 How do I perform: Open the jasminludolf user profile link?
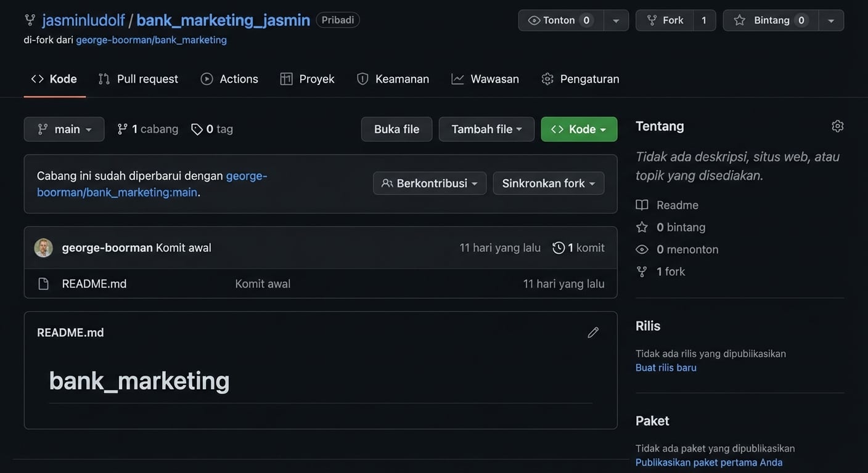click(x=83, y=20)
